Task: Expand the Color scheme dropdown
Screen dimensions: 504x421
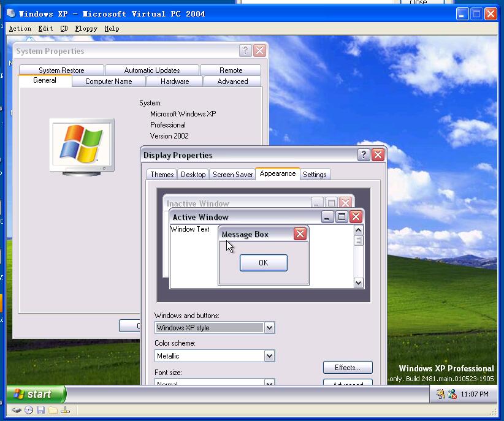Action: (x=269, y=356)
